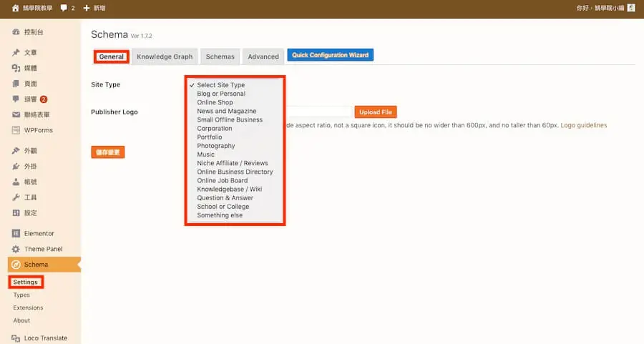Open Extensions submenu under Schema
This screenshot has height=344, width=644.
(28, 308)
